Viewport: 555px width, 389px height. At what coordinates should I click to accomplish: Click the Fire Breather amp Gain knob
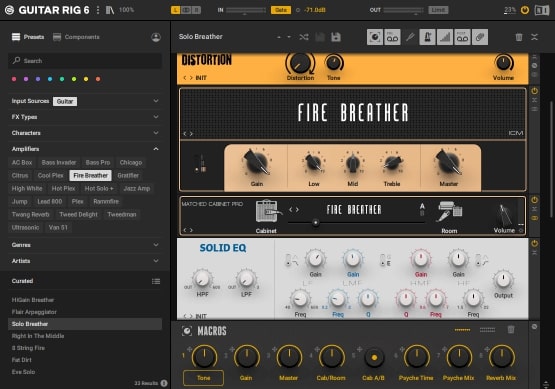click(256, 163)
